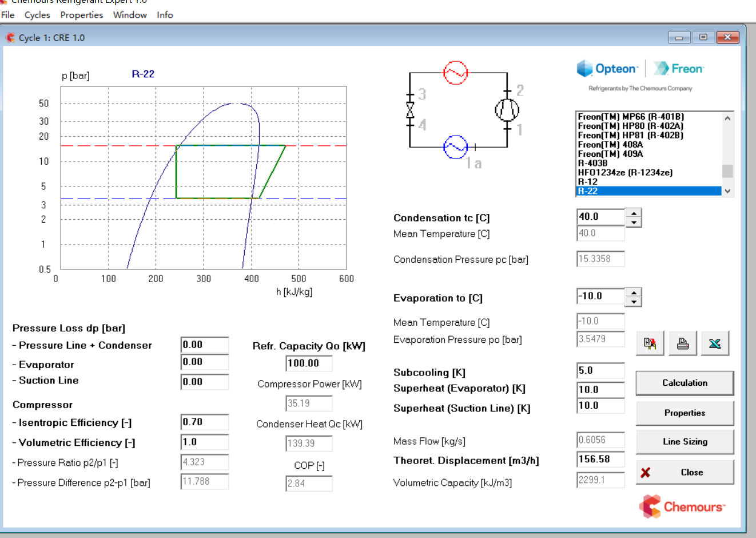Click the Freon logo
This screenshot has width=756, height=538.
679,69
